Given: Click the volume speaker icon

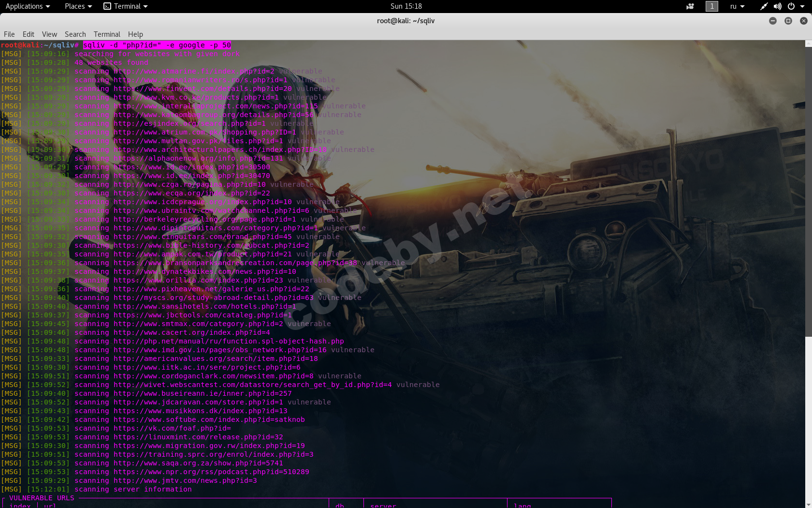Looking at the screenshot, I should point(777,6).
